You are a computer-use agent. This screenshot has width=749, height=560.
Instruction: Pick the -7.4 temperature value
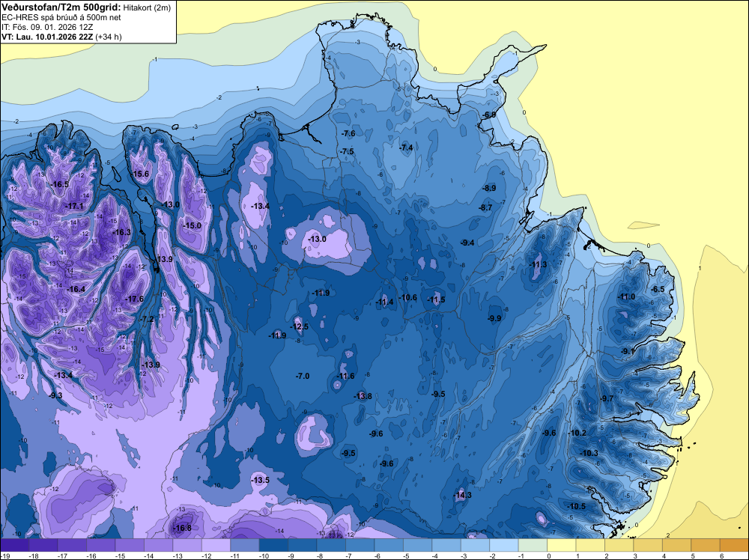pyautogui.click(x=406, y=147)
